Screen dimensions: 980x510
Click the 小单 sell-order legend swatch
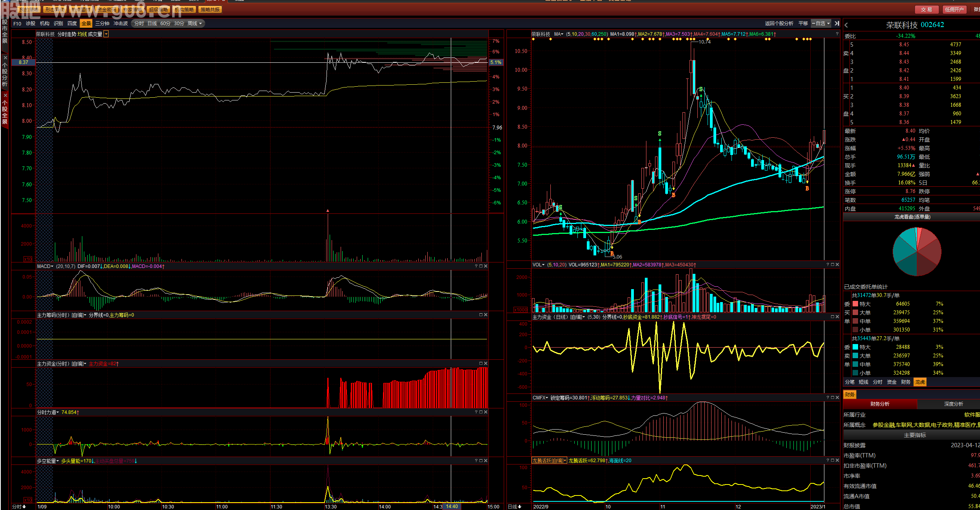(x=855, y=373)
